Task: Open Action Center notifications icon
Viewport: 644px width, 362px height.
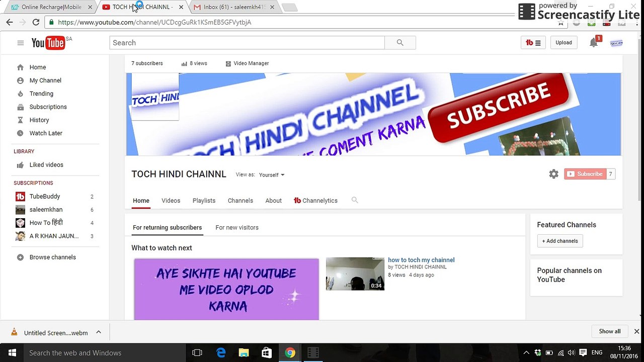Action: (583, 353)
